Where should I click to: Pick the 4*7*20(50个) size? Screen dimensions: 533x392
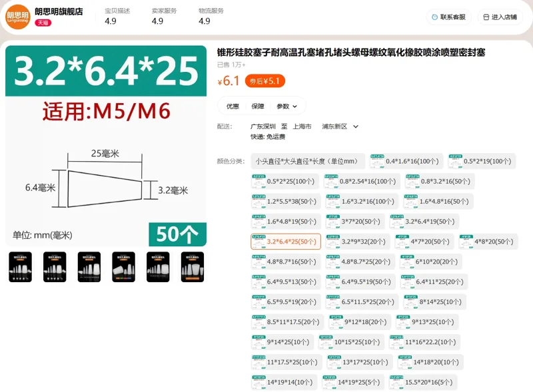[424, 242]
